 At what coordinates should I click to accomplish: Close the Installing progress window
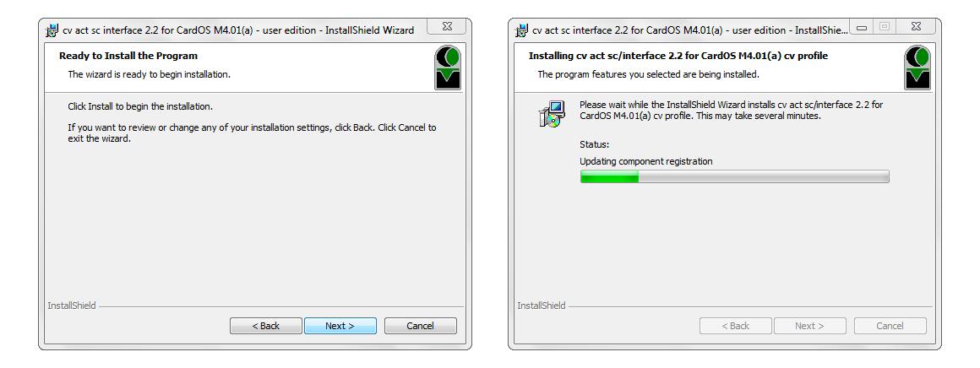916,26
